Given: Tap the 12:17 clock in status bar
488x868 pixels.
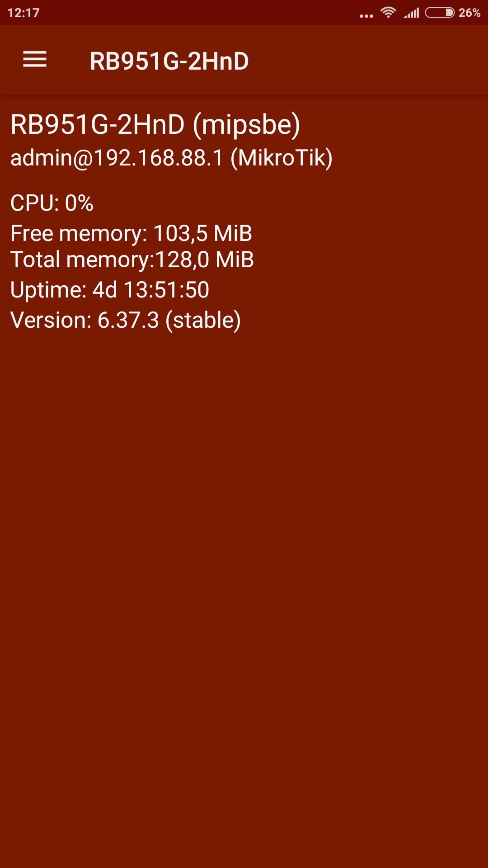Looking at the screenshot, I should coord(23,13).
